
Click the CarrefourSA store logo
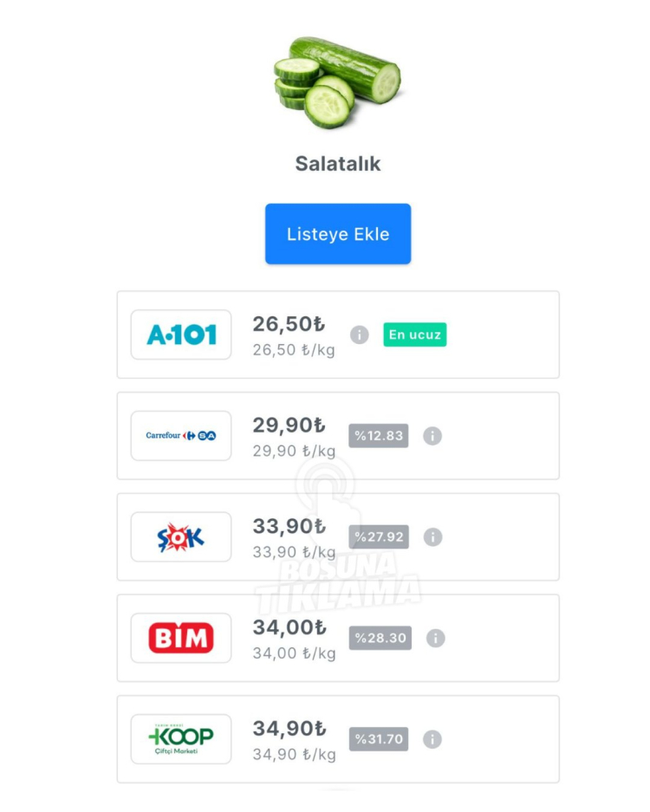(181, 436)
